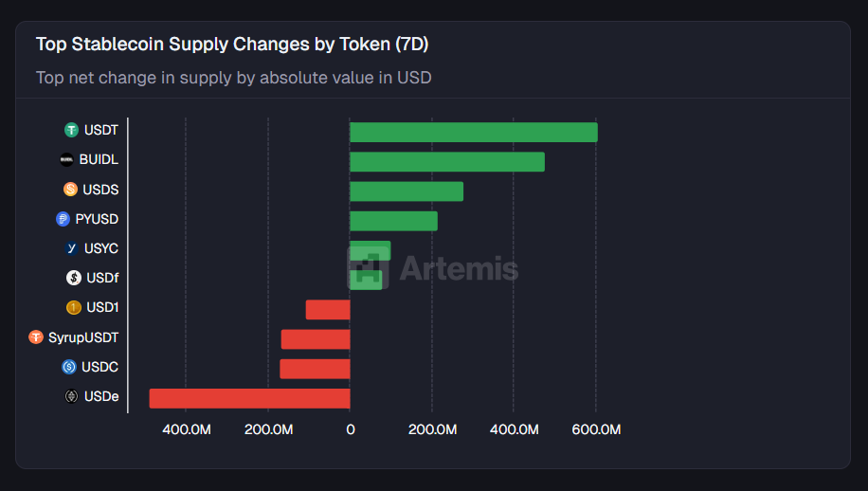This screenshot has width=868, height=491.
Task: Click the green USDS bar
Action: pyautogui.click(x=407, y=191)
